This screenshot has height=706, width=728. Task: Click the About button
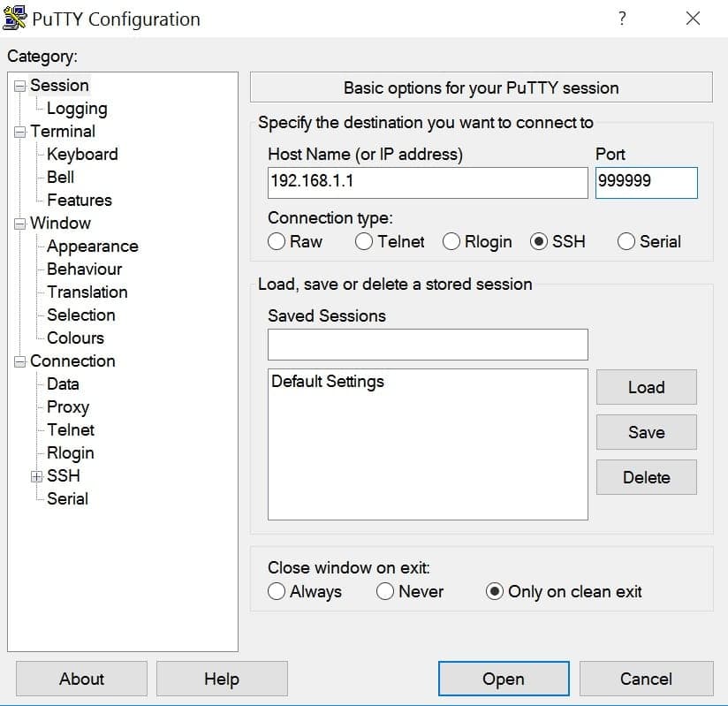pos(80,679)
